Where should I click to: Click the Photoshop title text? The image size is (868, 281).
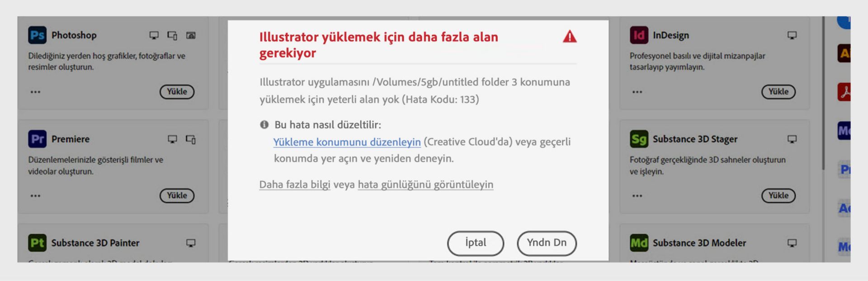(74, 35)
